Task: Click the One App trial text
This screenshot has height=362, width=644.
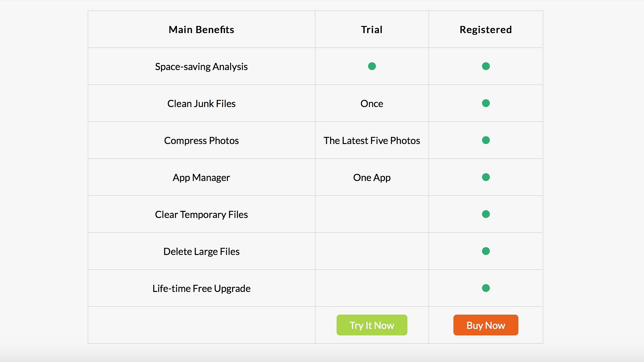Action: pos(372,177)
